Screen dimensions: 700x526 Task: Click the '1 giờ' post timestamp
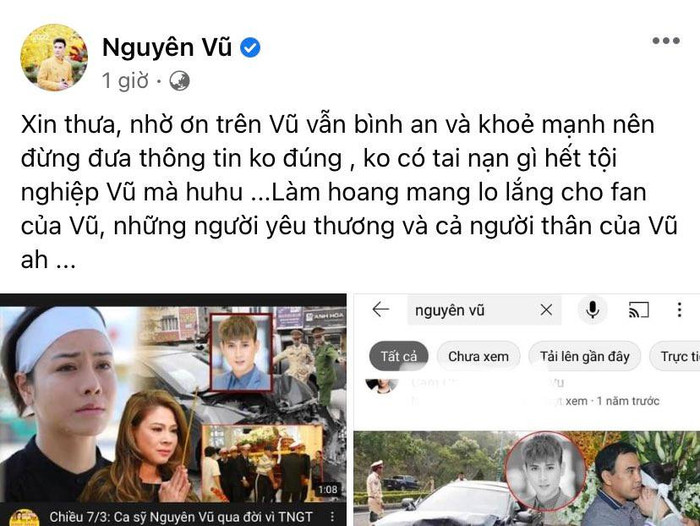pyautogui.click(x=125, y=81)
